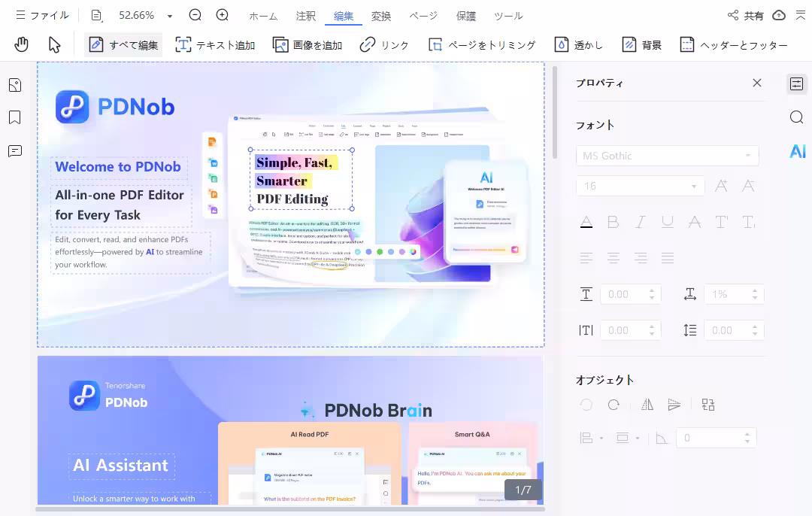
Task: Click the zoom in magnifier icon
Action: 223,15
